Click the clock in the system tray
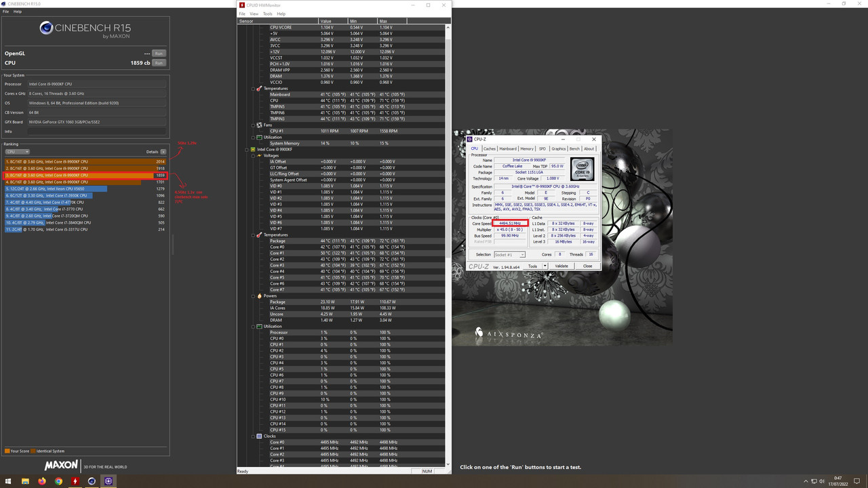Screen dimensions: 868x488 [837, 481]
